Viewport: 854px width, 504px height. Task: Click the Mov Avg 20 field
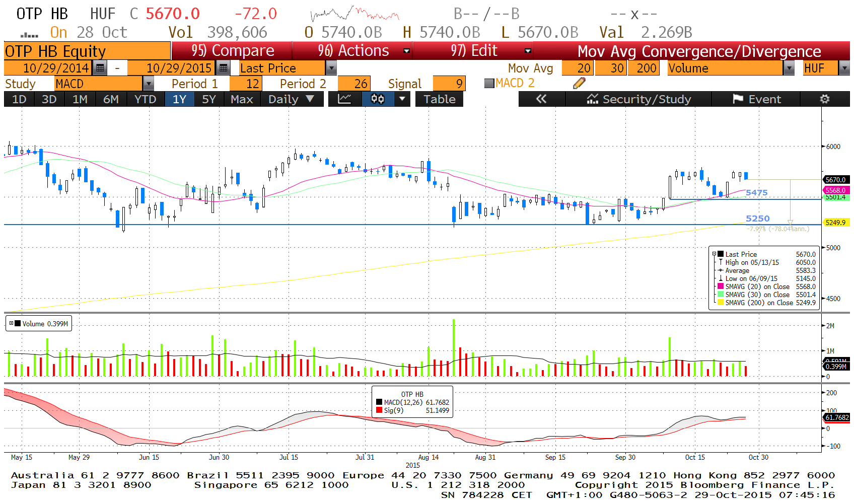click(578, 68)
